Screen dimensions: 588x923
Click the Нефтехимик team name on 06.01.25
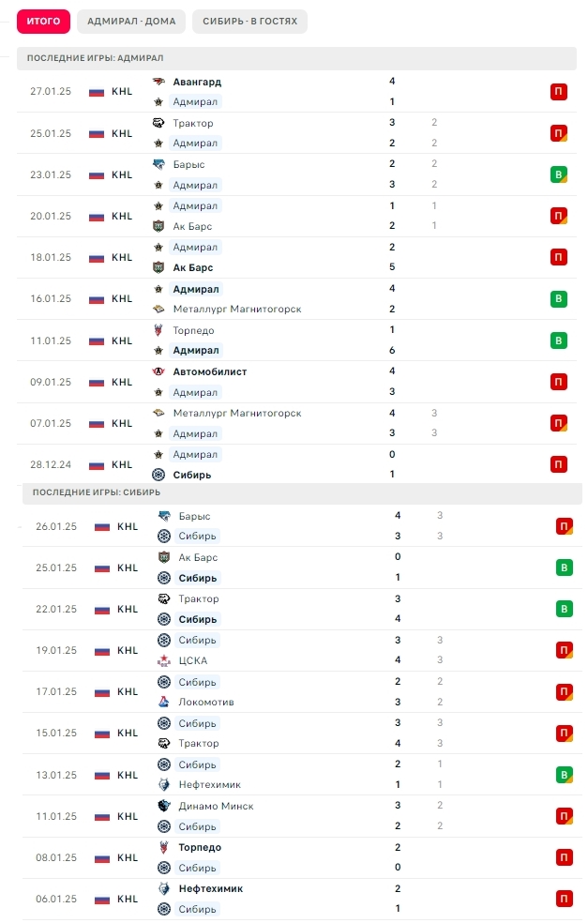211,888
